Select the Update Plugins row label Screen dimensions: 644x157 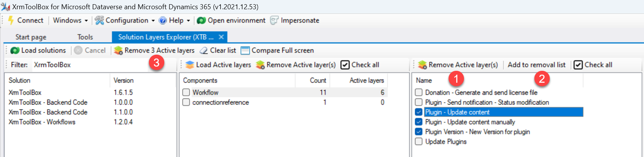[446, 142]
